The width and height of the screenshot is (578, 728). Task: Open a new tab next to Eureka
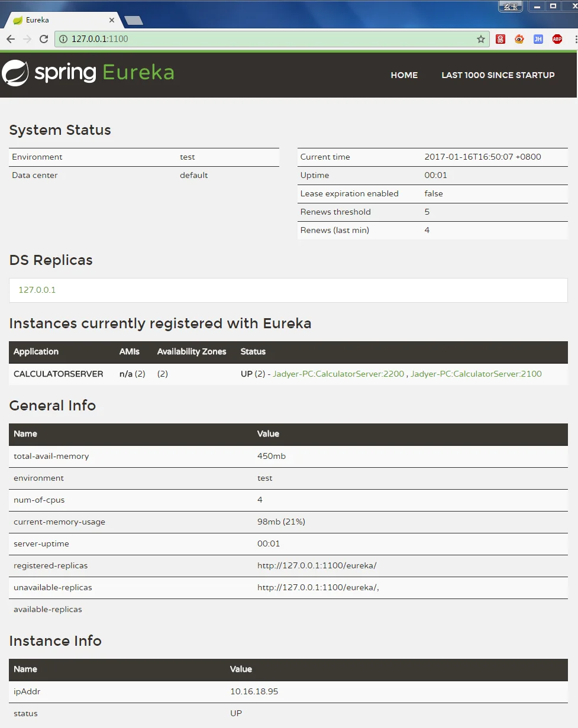pyautogui.click(x=134, y=21)
